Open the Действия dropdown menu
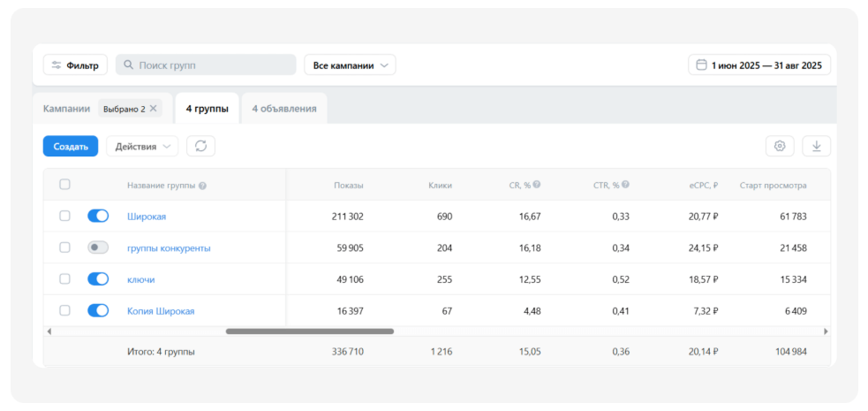This screenshot has height=411, width=868. point(142,146)
